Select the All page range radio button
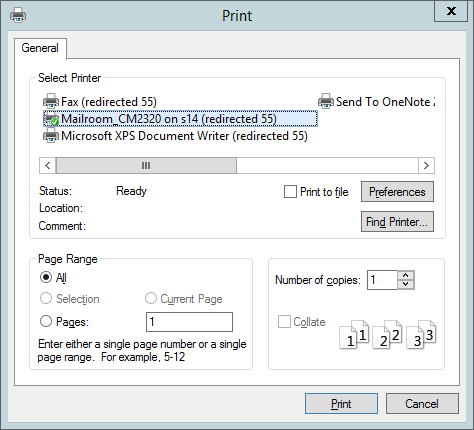Viewport: 474px width, 430px height. point(46,277)
